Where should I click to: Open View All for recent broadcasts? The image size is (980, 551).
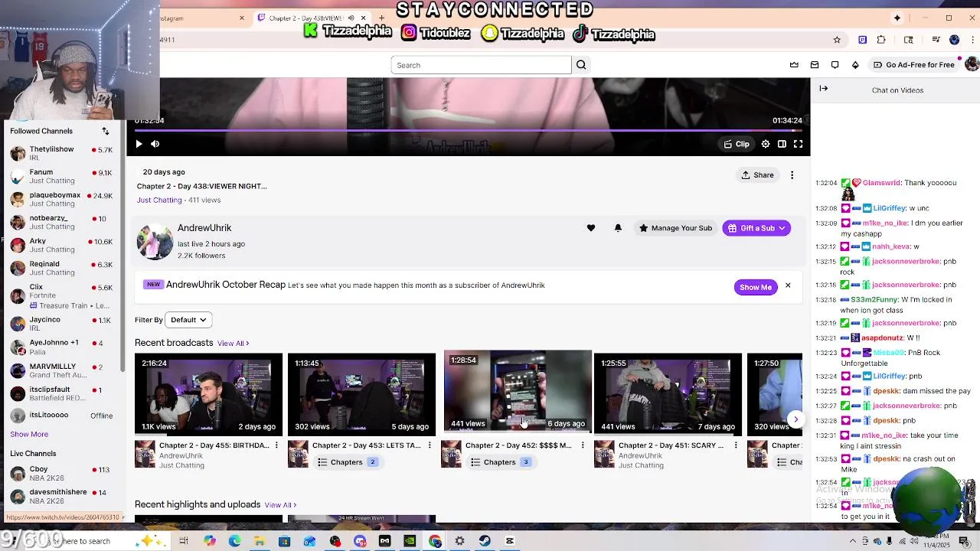(233, 344)
